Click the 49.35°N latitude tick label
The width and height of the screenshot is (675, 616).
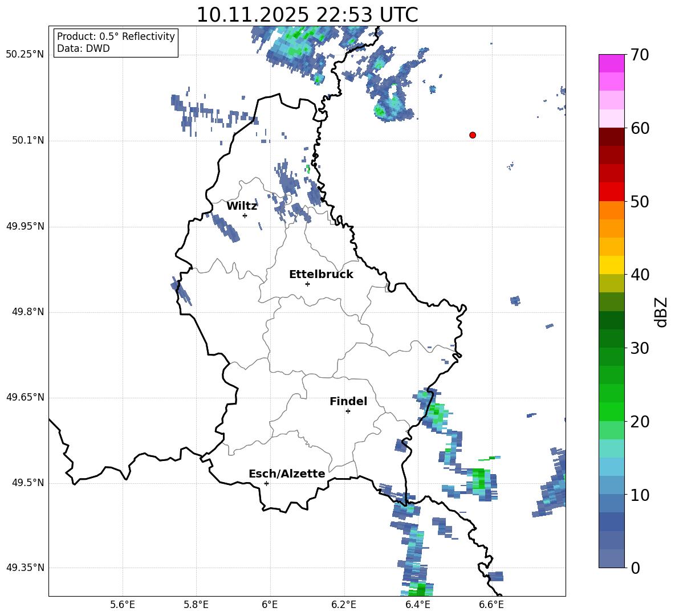(25, 568)
